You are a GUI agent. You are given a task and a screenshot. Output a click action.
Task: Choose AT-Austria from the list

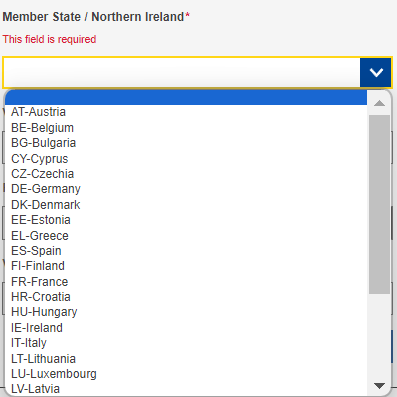coord(186,112)
